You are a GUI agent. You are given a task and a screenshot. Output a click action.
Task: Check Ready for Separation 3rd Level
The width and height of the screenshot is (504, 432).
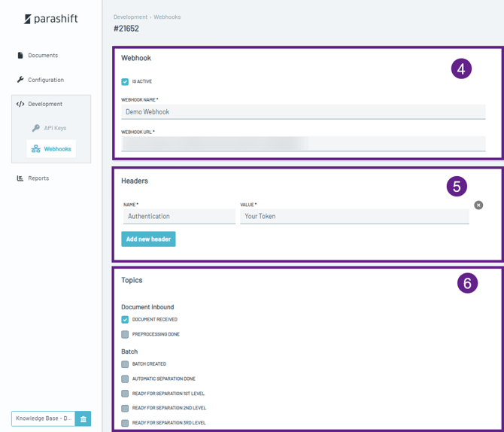point(125,423)
